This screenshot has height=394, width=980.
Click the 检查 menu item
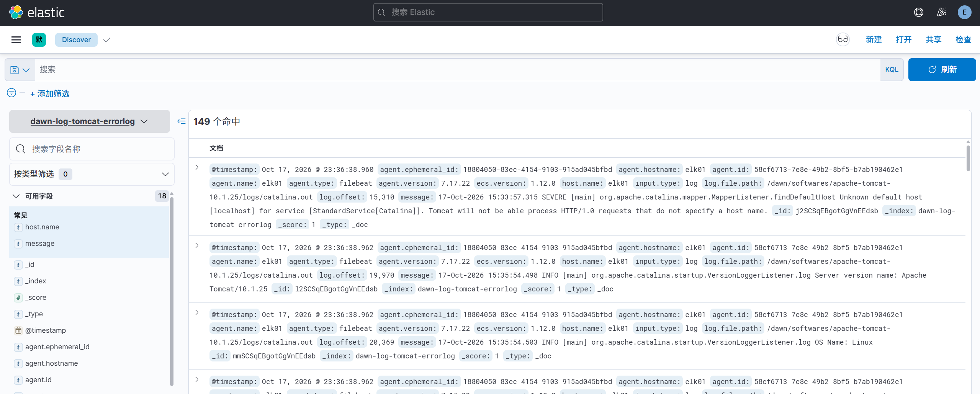coord(963,39)
